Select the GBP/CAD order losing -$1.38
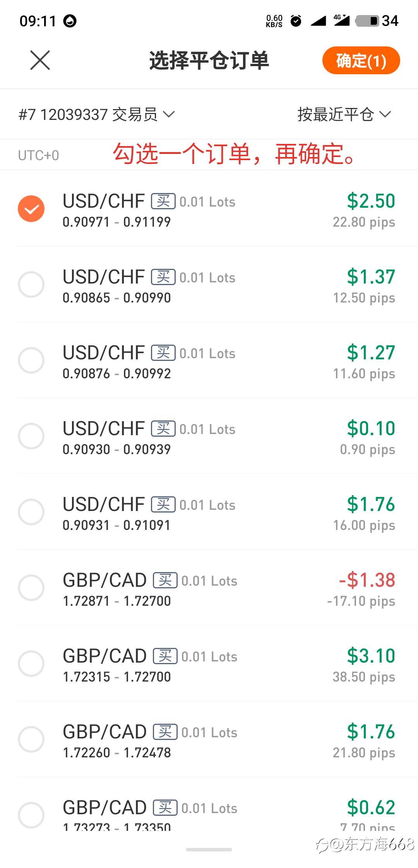418x868 pixels. [31, 588]
